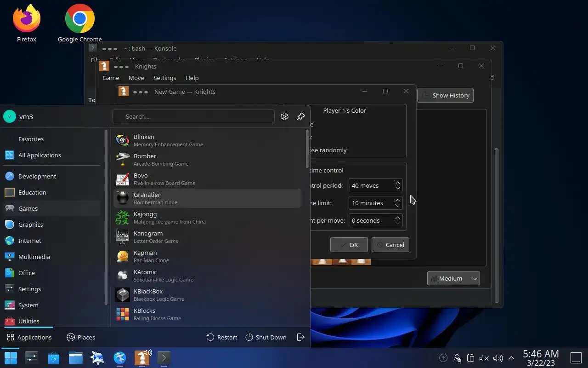Switch to the Applications tab in launcher
This screenshot has height=368, width=588.
click(29, 337)
